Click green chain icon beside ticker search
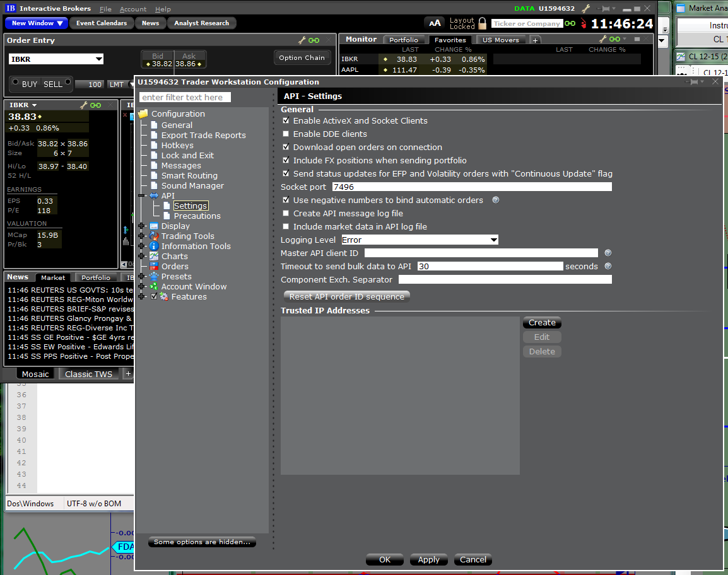This screenshot has width=728, height=575. (x=570, y=23)
